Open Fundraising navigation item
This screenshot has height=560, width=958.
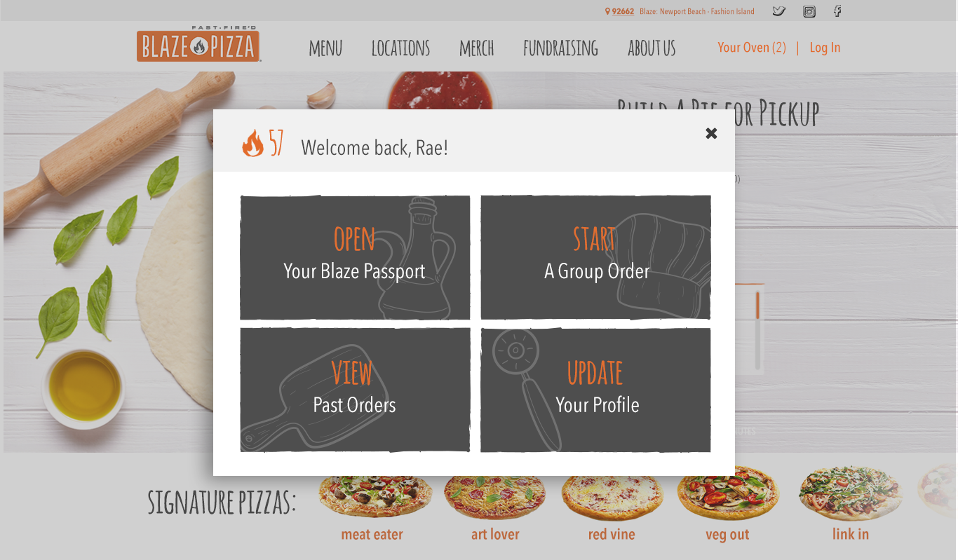pos(560,48)
